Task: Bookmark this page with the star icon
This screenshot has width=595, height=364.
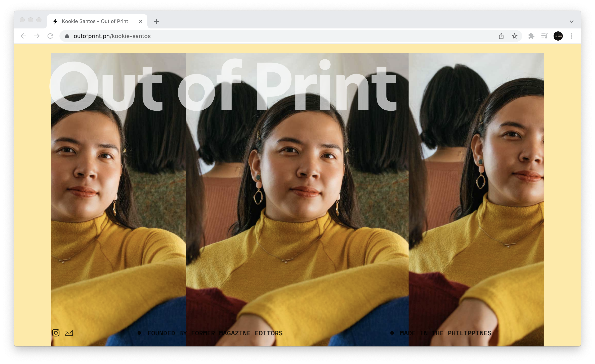Action: click(x=514, y=36)
